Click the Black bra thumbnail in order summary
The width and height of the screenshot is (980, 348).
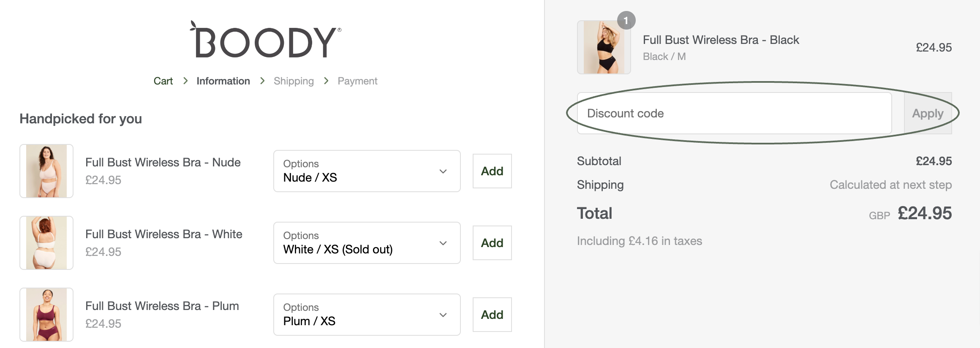(604, 47)
